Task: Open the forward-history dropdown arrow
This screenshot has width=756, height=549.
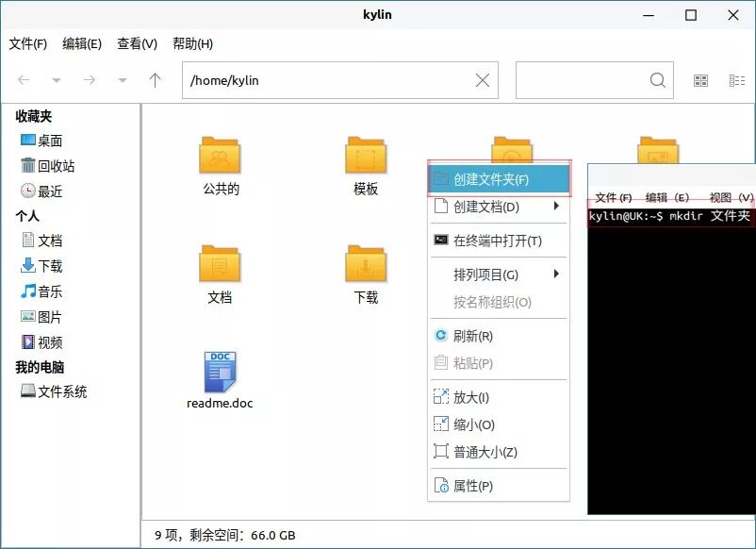Action: (121, 80)
